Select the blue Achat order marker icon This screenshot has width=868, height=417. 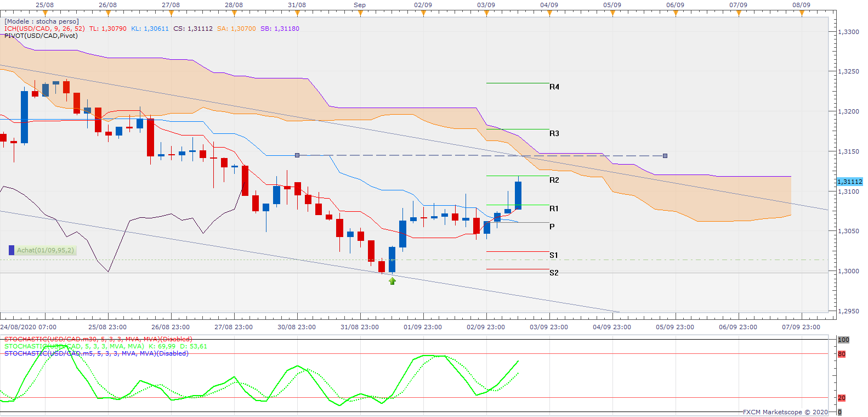(12, 250)
